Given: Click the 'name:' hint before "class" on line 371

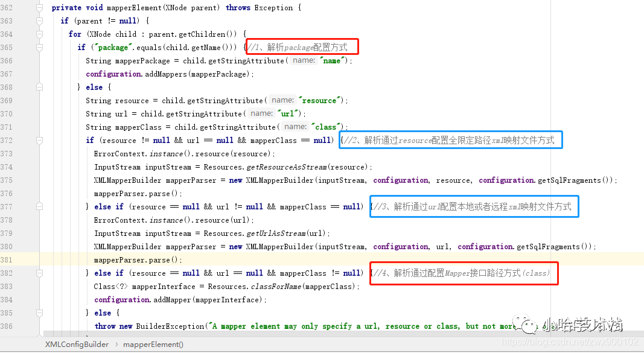Looking at the screenshot, I should click(296, 127).
